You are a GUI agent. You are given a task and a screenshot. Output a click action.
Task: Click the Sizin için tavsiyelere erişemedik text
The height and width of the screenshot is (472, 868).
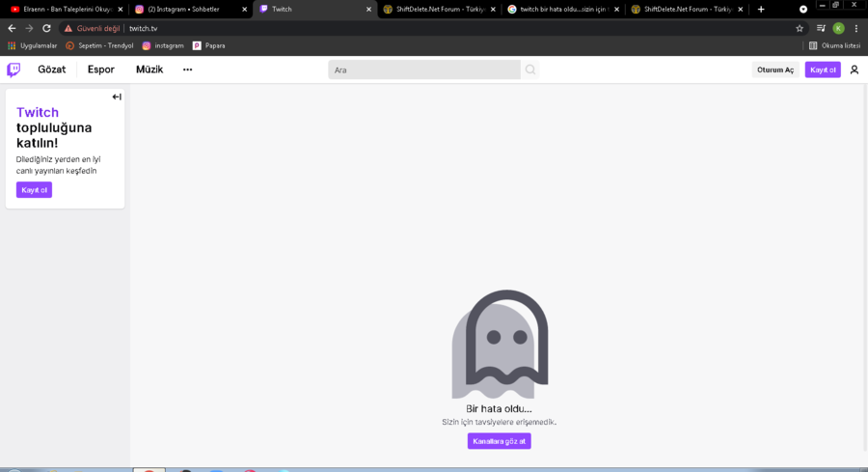tap(499, 422)
